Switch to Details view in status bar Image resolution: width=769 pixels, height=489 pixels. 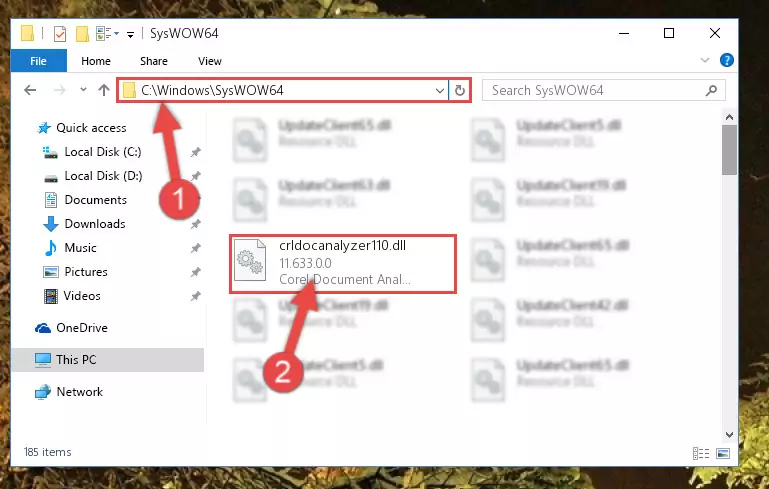pyautogui.click(x=701, y=453)
